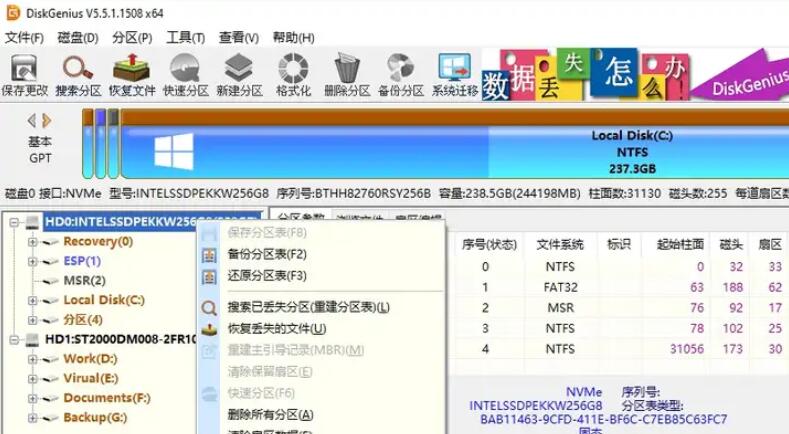Click the recover lost files menu icon
Image resolution: width=789 pixels, height=434 pixels.
coord(209,330)
